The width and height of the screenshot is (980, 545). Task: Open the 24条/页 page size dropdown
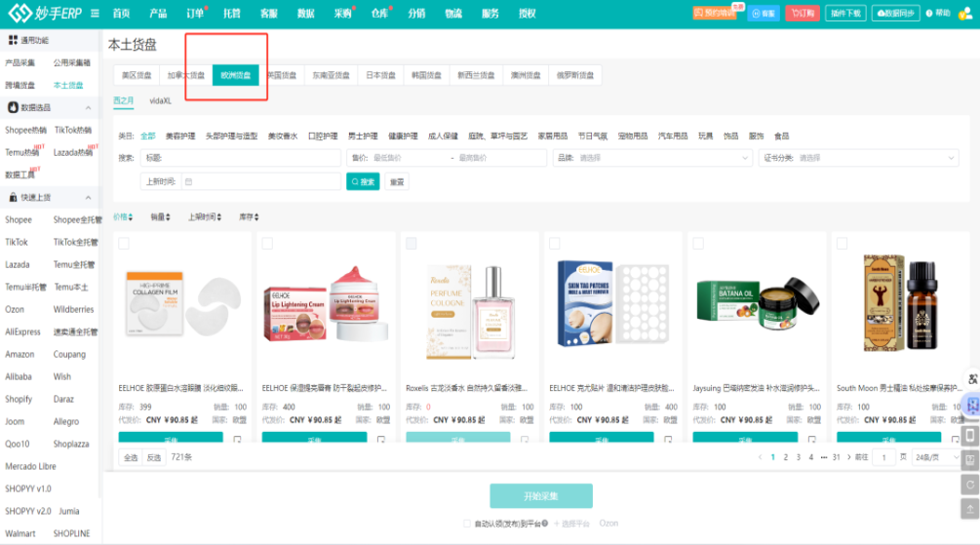coord(935,457)
